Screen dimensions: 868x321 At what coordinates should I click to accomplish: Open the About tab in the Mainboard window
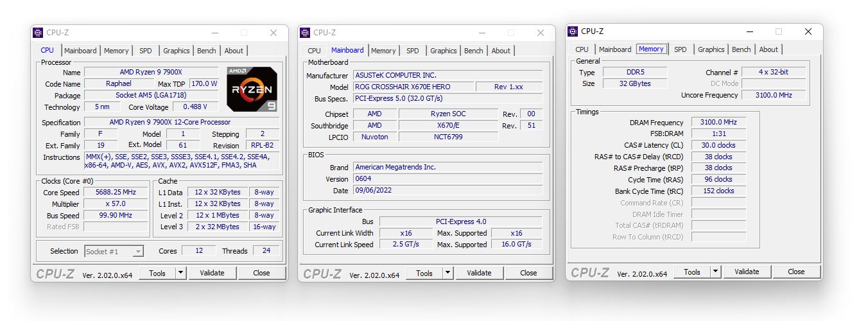[501, 51]
